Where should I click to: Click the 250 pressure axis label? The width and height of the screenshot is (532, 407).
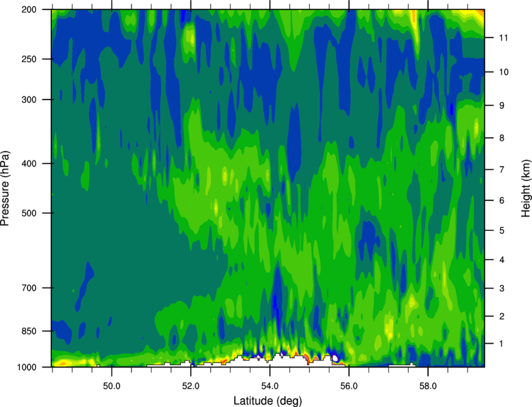(x=29, y=59)
